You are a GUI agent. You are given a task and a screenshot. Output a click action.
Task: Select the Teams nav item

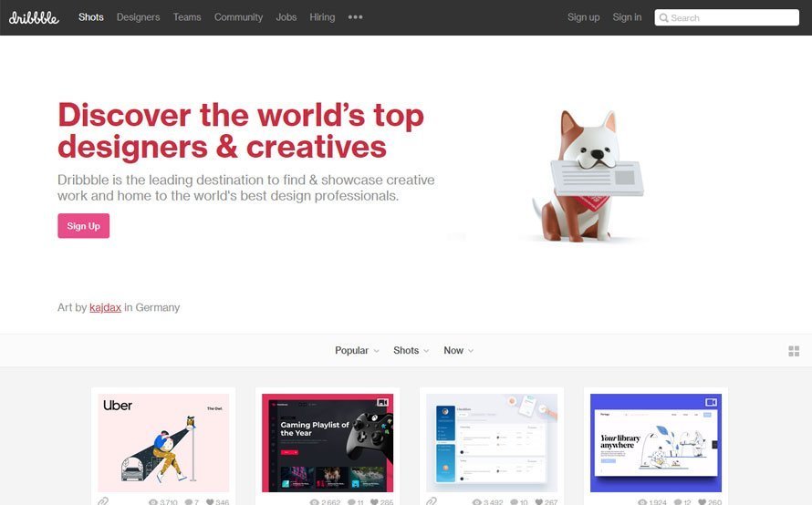187,17
